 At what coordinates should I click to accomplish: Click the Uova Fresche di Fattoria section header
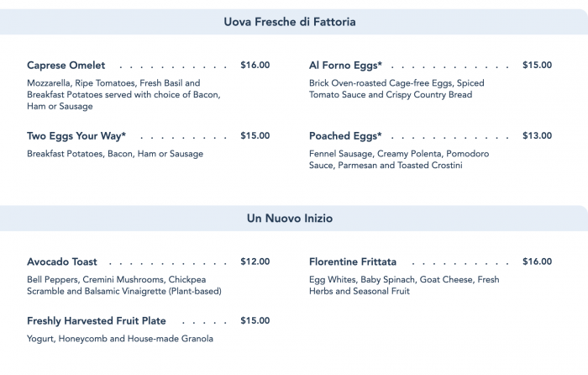point(290,22)
